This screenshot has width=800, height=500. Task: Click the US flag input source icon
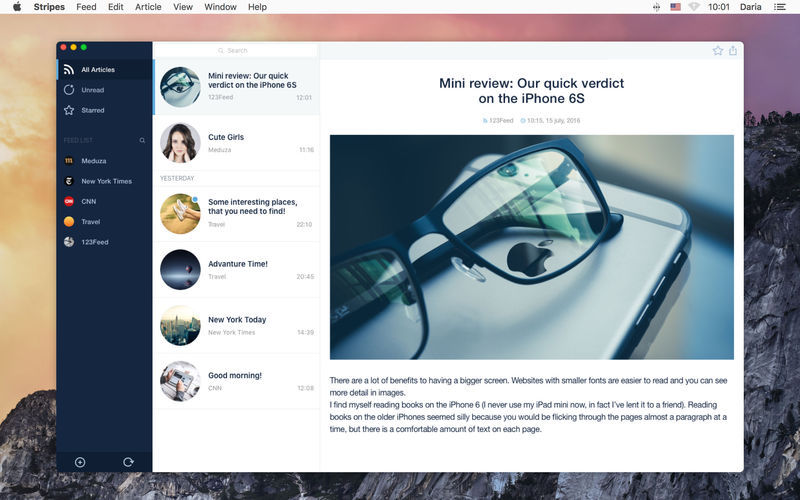click(x=676, y=7)
